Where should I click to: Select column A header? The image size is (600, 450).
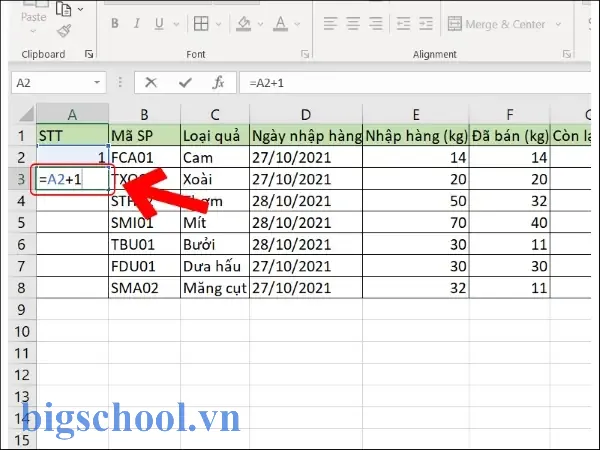[x=72, y=114]
